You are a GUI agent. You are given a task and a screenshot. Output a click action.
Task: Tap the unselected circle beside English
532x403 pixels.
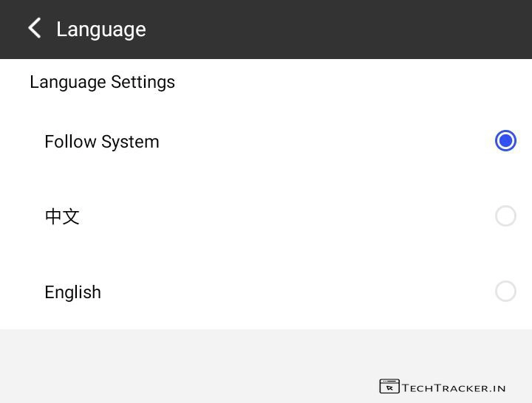(505, 292)
